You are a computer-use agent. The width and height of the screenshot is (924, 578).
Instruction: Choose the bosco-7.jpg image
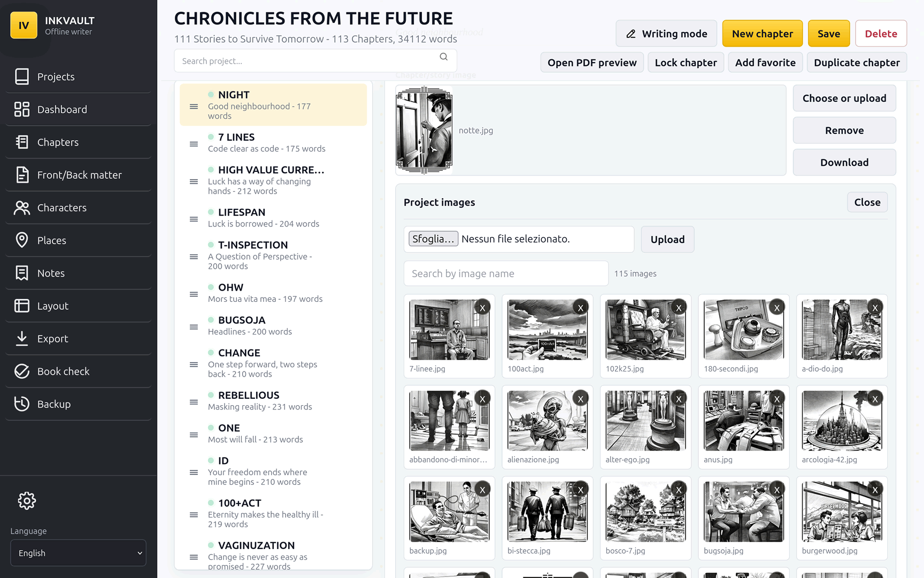tap(645, 512)
